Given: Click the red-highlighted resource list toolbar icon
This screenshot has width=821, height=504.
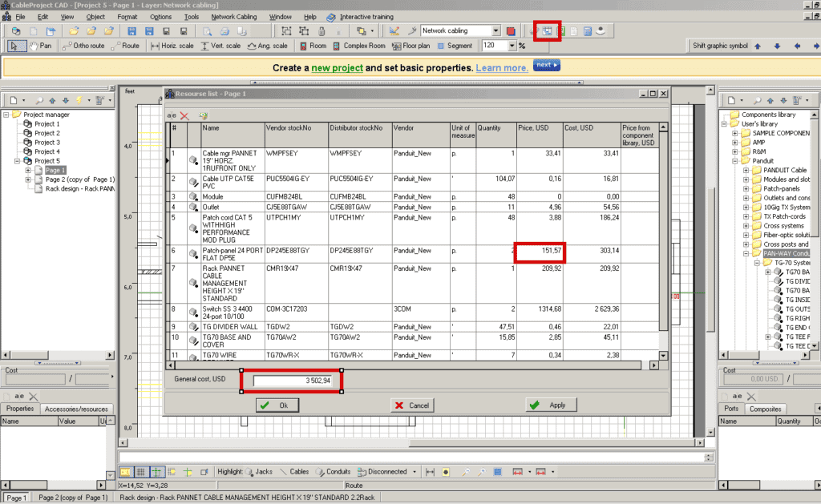Looking at the screenshot, I should coord(548,30).
